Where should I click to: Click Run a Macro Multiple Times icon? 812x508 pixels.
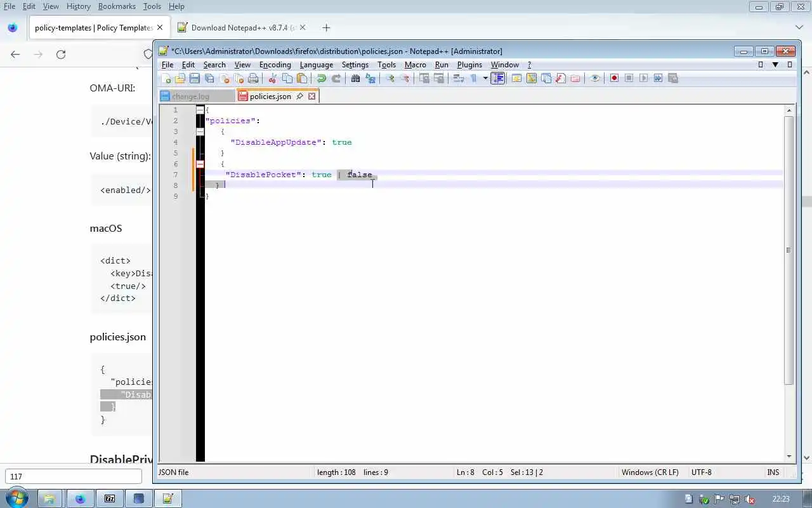tap(658, 78)
